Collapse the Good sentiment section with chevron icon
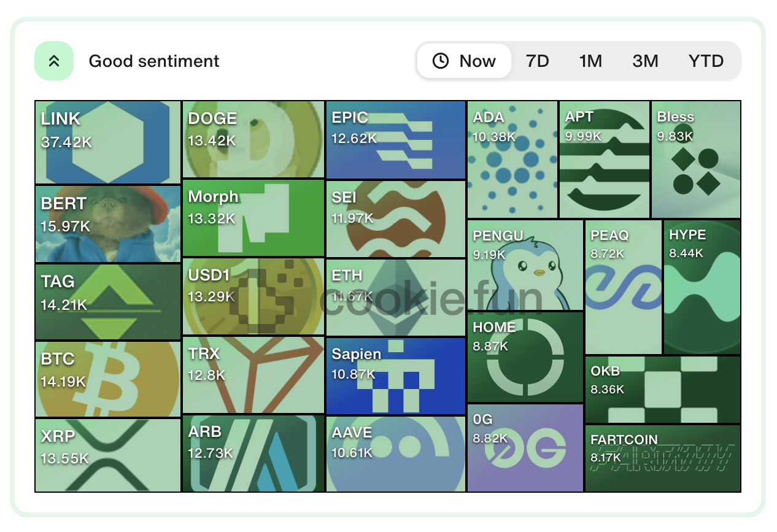 (54, 61)
